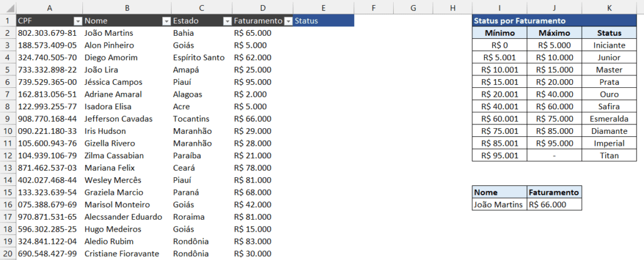The height and width of the screenshot is (260, 644).
Task: Select the lookup Nome cell 'João Martins'
Action: [499, 205]
